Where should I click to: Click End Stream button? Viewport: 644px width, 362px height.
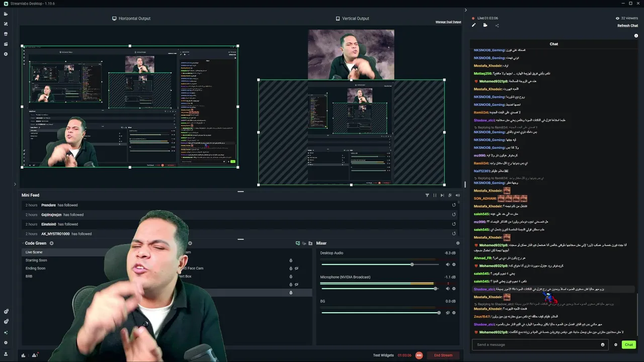(x=443, y=355)
